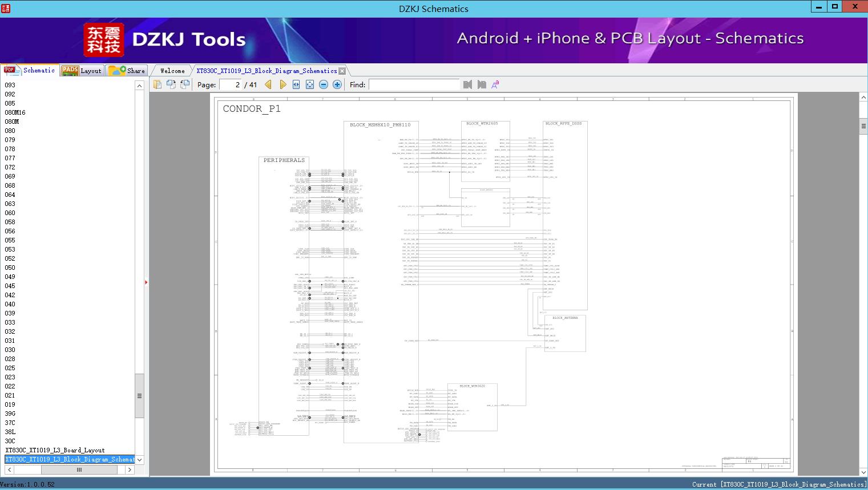Go to the previous page arrow
Image resolution: width=868 pixels, height=490 pixels.
pos(268,84)
